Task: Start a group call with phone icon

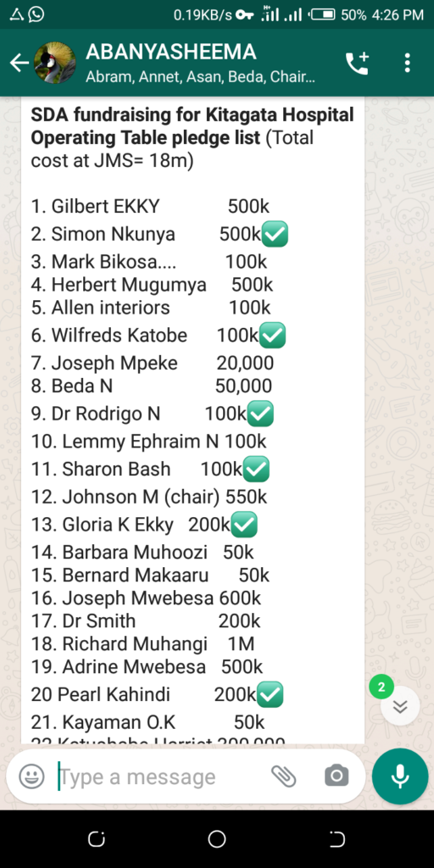Action: coord(357,63)
